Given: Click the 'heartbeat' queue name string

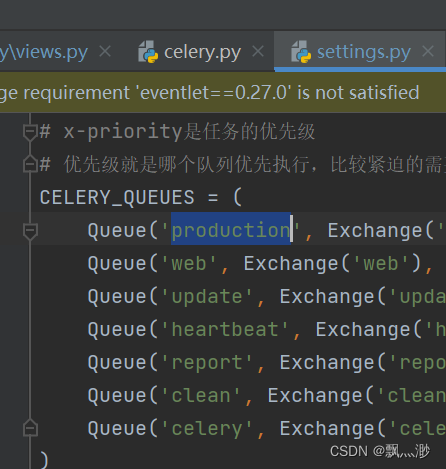Looking at the screenshot, I should 225,330.
